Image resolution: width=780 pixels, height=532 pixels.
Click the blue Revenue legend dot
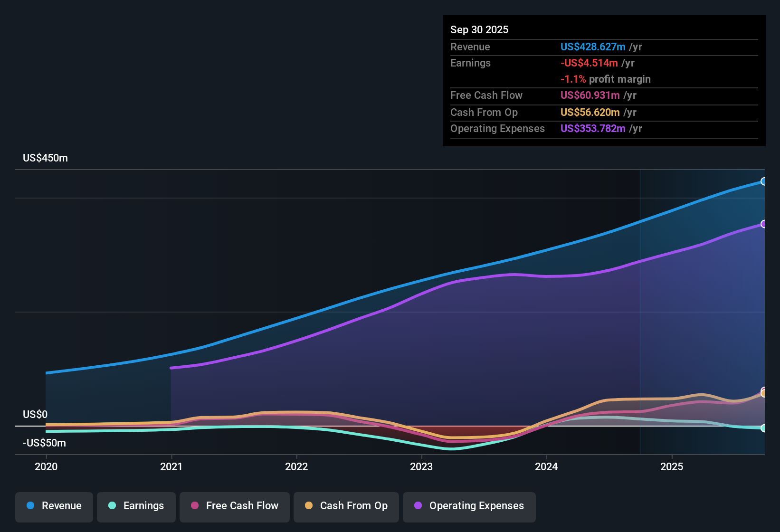[29, 506]
